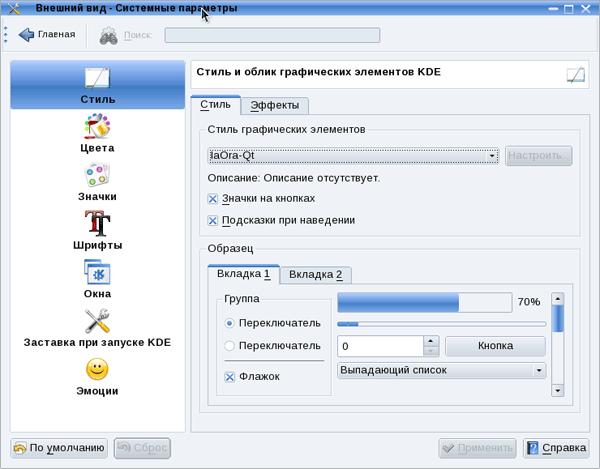
Task: Click the Настроить... button
Action: pyautogui.click(x=538, y=156)
